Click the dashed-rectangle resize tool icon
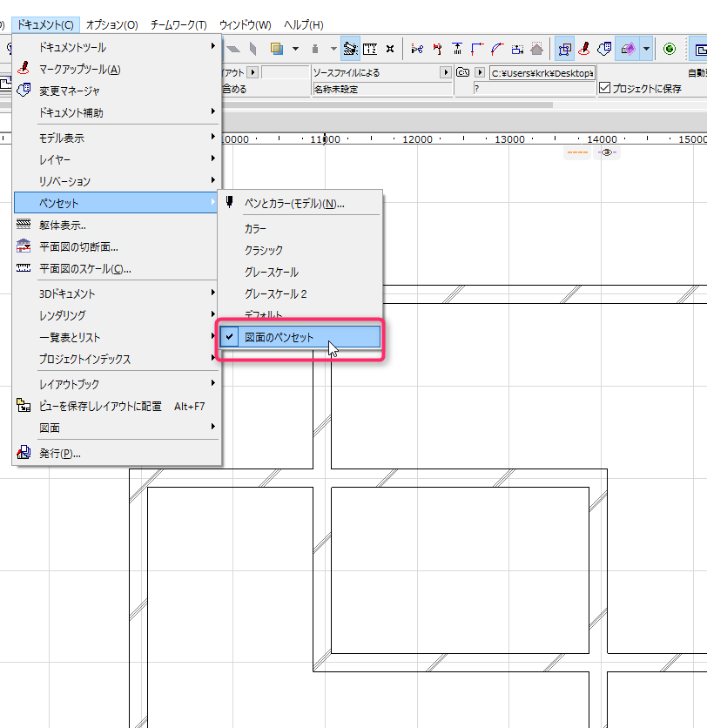The width and height of the screenshot is (707, 728). point(517,49)
